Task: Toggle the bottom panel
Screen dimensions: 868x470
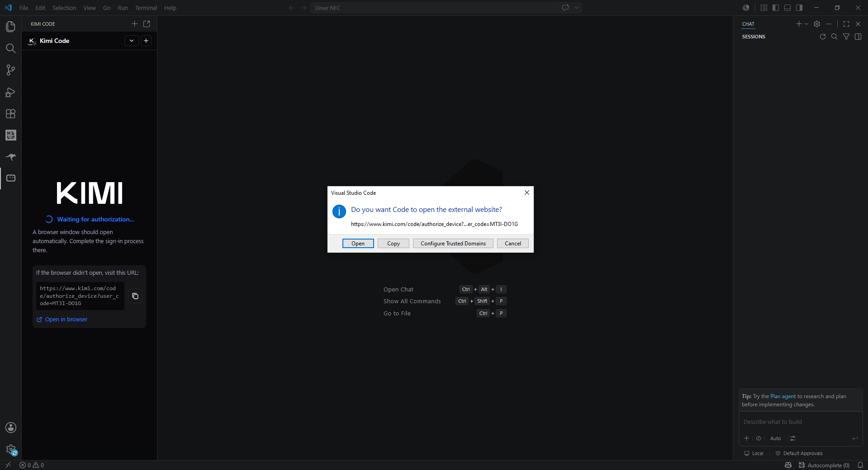Action: [x=787, y=8]
